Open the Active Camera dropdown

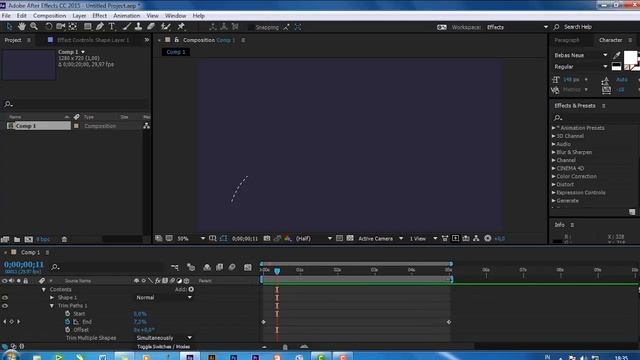(380, 238)
